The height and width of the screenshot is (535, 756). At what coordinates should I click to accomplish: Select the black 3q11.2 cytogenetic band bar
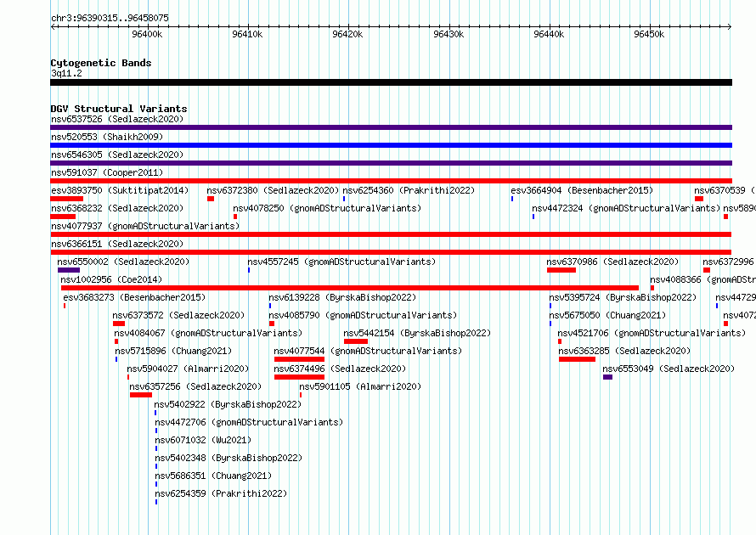[x=391, y=82]
